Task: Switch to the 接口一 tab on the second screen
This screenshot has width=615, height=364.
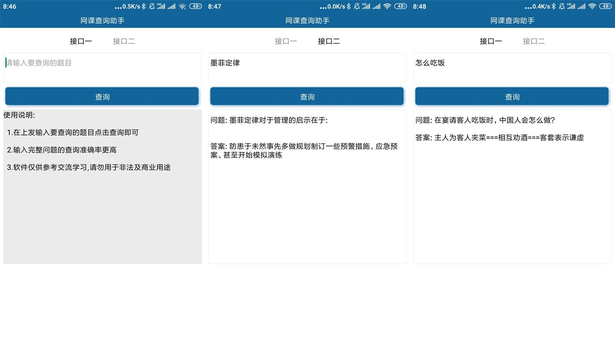Action: (x=286, y=41)
